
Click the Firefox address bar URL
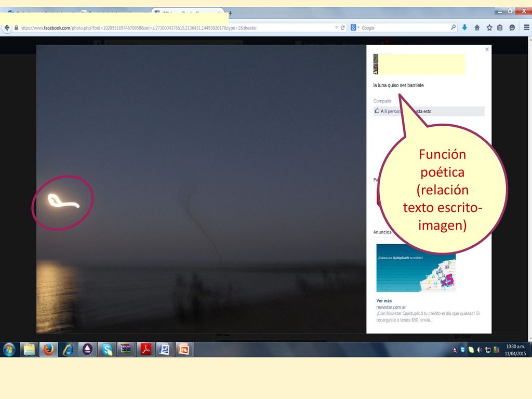(138, 28)
